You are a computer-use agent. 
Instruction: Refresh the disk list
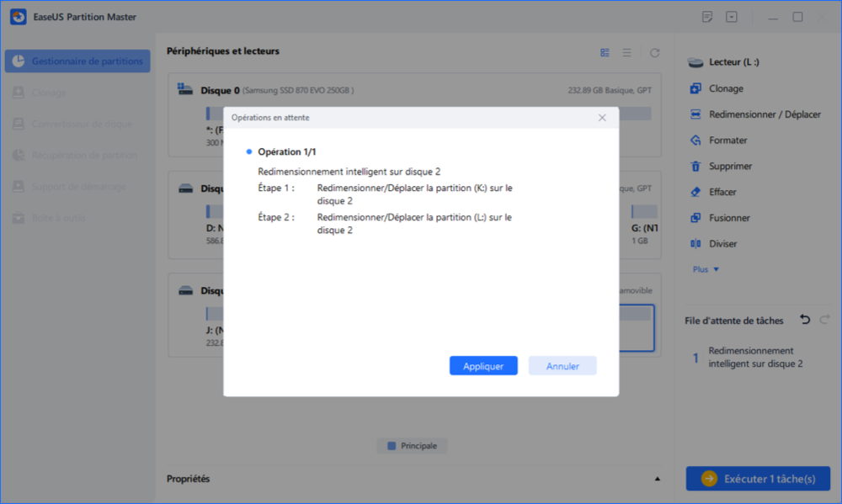(654, 52)
